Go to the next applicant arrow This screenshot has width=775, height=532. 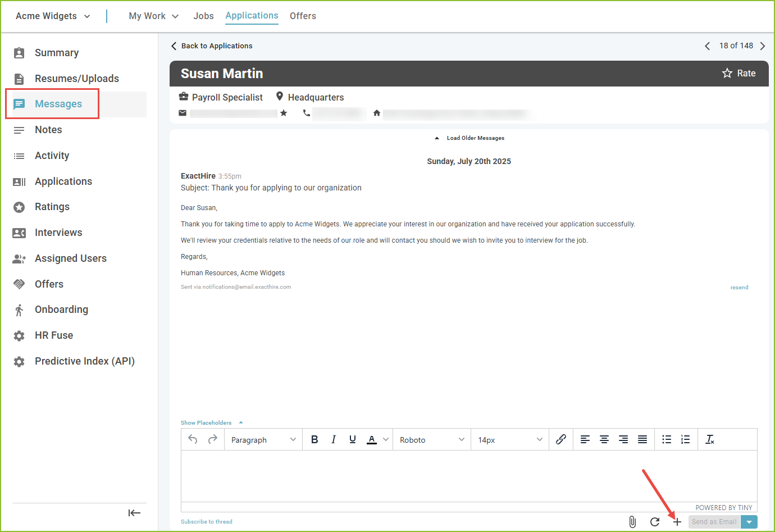coord(763,46)
